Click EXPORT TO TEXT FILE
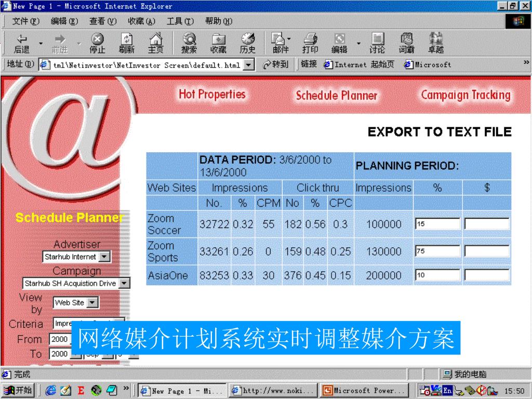 (440, 131)
